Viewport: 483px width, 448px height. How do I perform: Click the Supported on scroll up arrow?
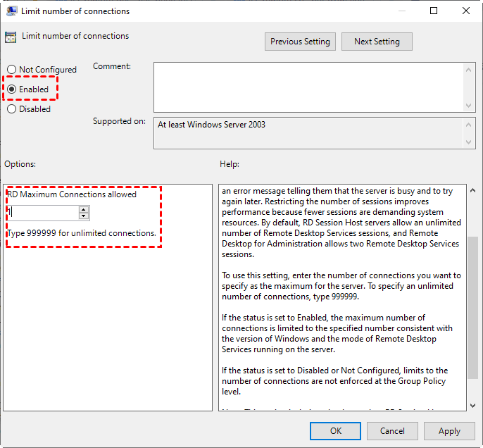click(468, 125)
